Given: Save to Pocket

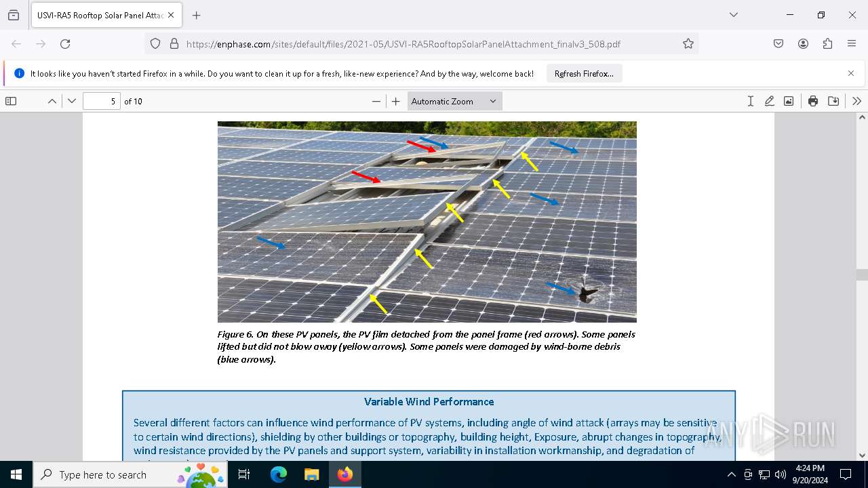Looking at the screenshot, I should [x=778, y=43].
